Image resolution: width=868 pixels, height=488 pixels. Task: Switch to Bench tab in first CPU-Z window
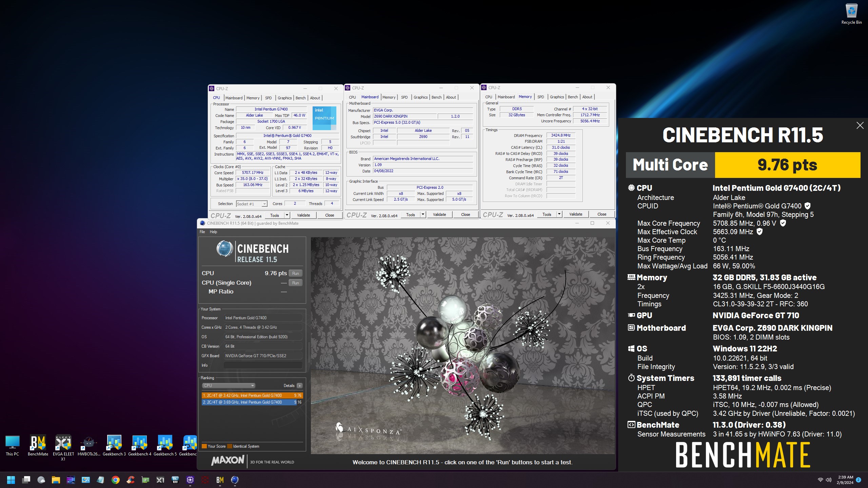(300, 98)
